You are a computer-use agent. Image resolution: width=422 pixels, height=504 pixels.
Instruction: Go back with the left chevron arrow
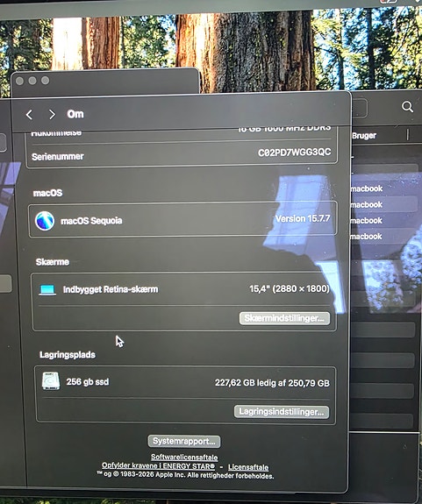pyautogui.click(x=29, y=115)
